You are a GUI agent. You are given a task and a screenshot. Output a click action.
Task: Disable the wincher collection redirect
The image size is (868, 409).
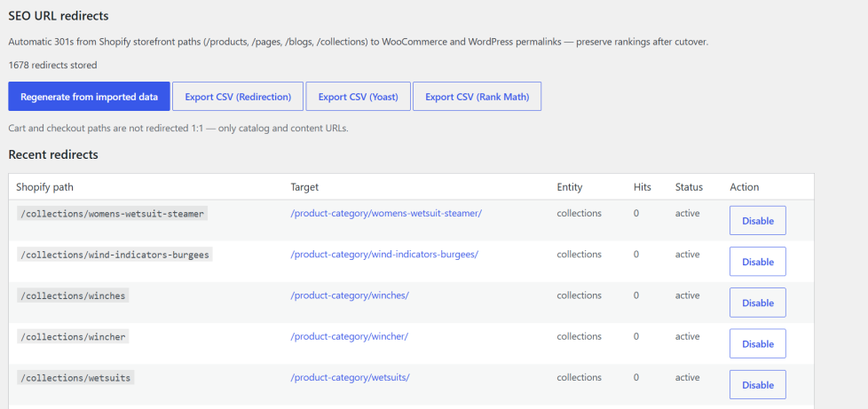pyautogui.click(x=758, y=343)
